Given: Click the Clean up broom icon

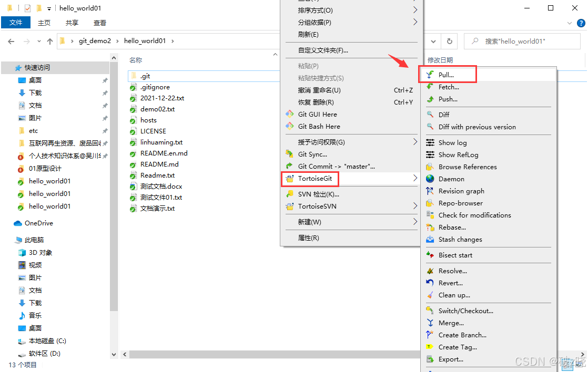Looking at the screenshot, I should [430, 295].
